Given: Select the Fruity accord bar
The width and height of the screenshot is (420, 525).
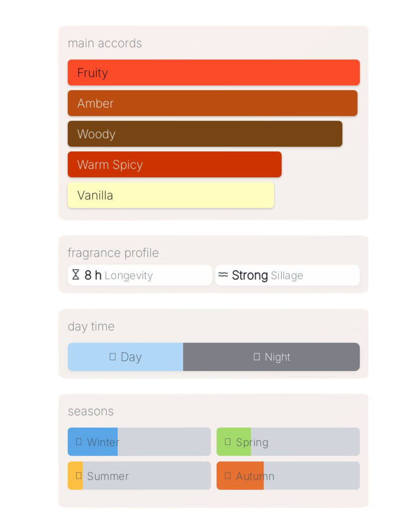Looking at the screenshot, I should 213,73.
